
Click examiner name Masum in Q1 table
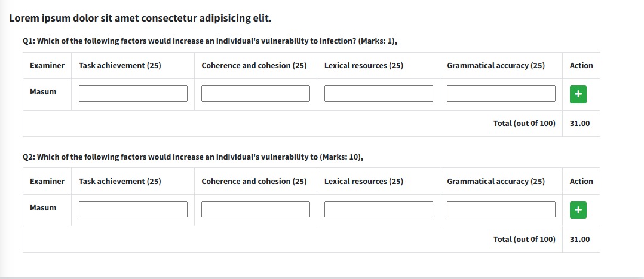tap(43, 92)
